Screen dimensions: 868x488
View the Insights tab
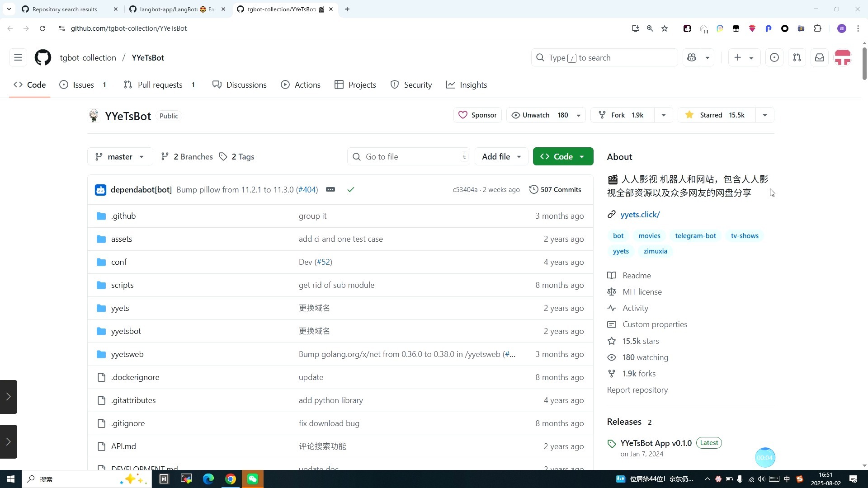tap(467, 85)
